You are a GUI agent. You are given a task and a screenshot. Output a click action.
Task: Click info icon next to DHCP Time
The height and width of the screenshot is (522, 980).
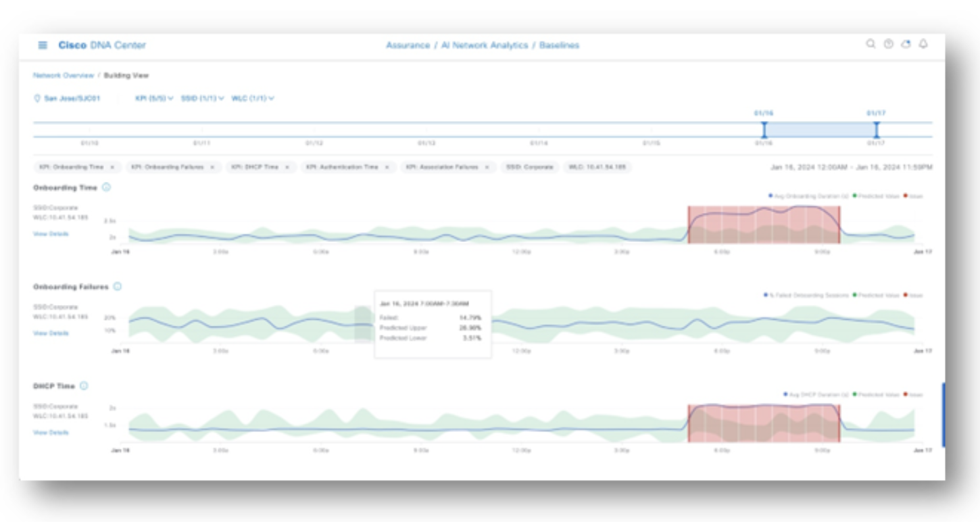pos(84,386)
